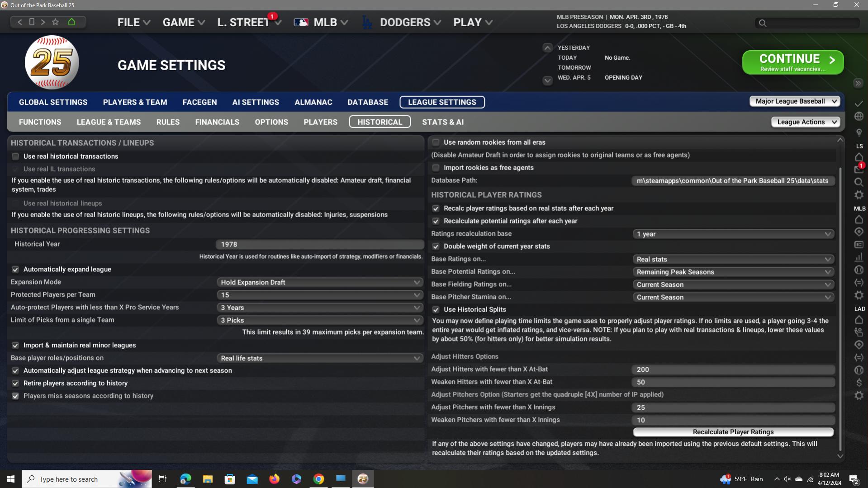Open the League Actions dropdown
Image resolution: width=868 pixels, height=488 pixels.
(806, 122)
